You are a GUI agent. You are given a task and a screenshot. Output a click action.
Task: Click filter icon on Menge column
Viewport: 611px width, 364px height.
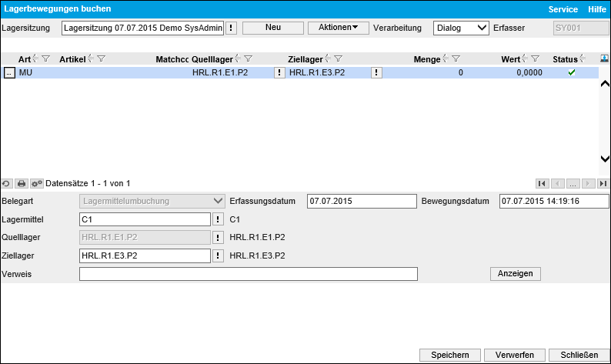click(456, 59)
